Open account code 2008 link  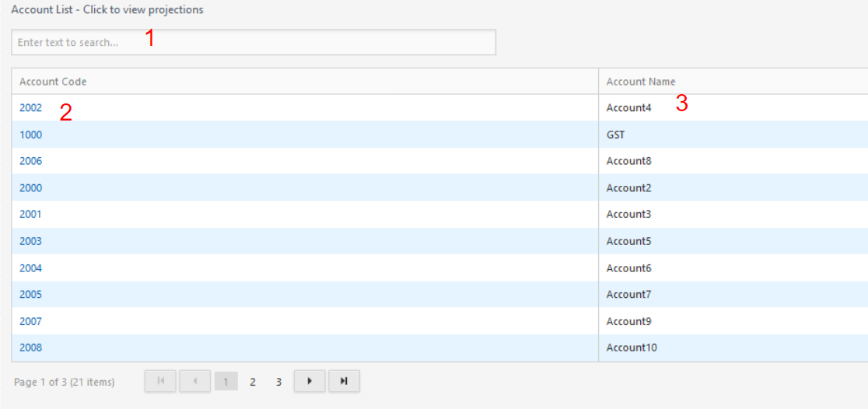(x=30, y=348)
